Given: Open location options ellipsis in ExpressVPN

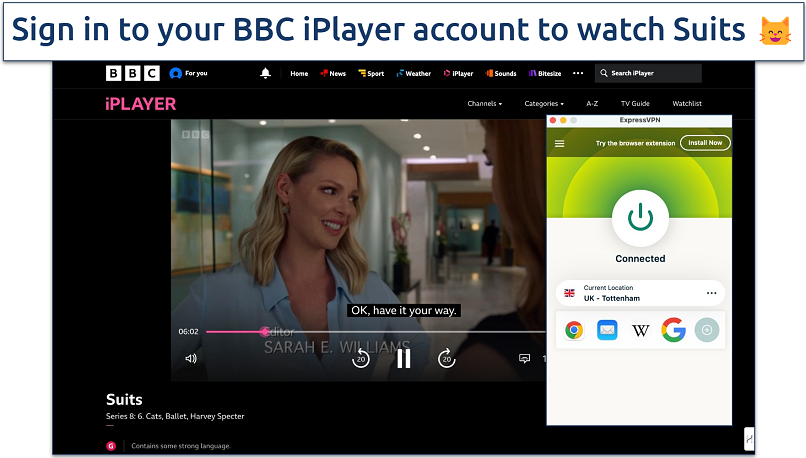Looking at the screenshot, I should [x=711, y=293].
